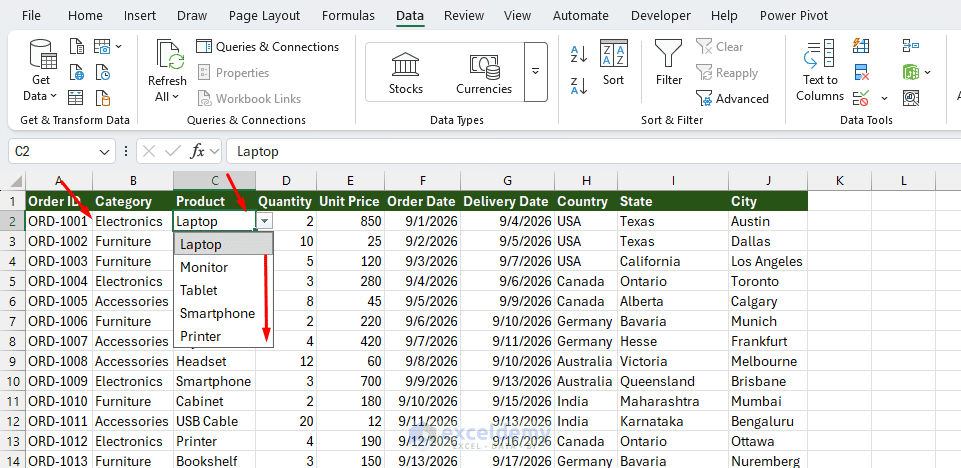Click the USB Cable product cell
The width and height of the screenshot is (961, 468).
pyautogui.click(x=215, y=421)
